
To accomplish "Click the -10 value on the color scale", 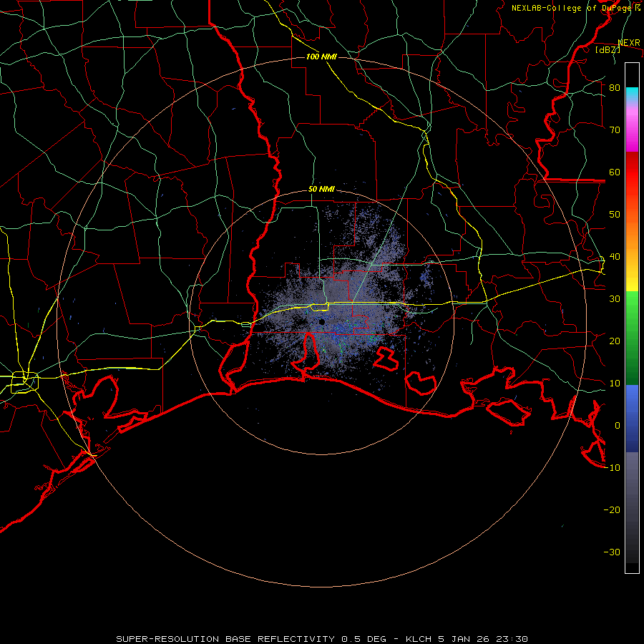I will click(x=612, y=468).
